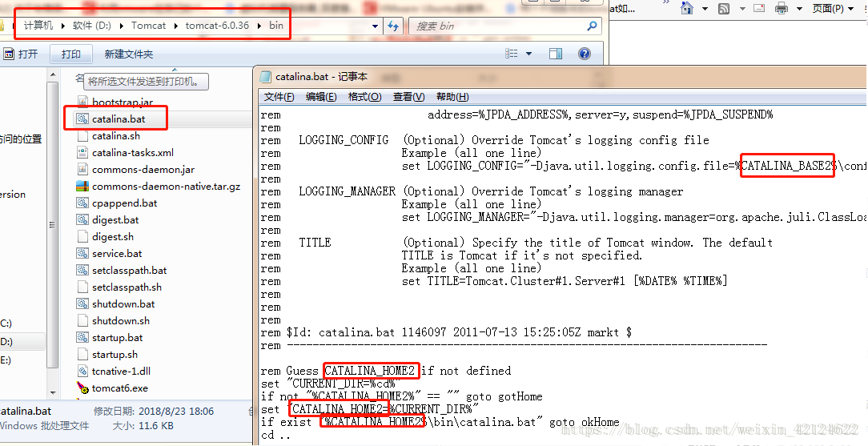Image resolution: width=868 pixels, height=446 pixels.
Task: Open the dropdown arrow next to home icon
Action: [x=705, y=9]
